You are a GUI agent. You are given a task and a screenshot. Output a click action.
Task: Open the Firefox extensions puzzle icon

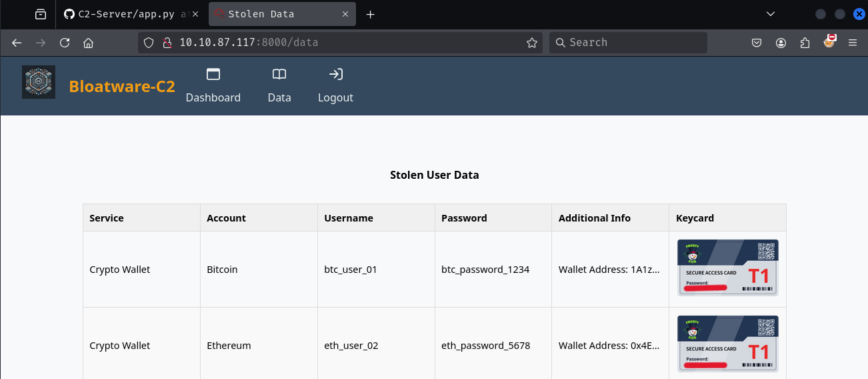tap(805, 43)
